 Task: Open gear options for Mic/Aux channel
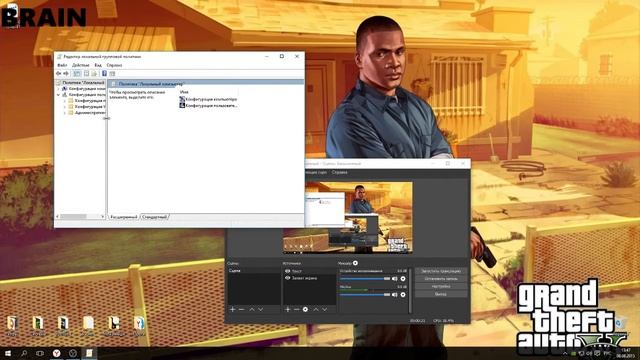point(403,294)
